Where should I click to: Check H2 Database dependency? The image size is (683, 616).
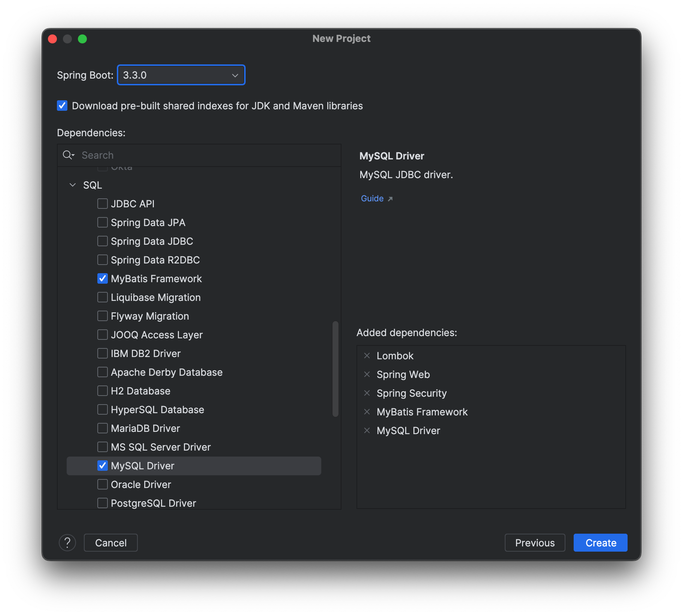click(x=103, y=391)
